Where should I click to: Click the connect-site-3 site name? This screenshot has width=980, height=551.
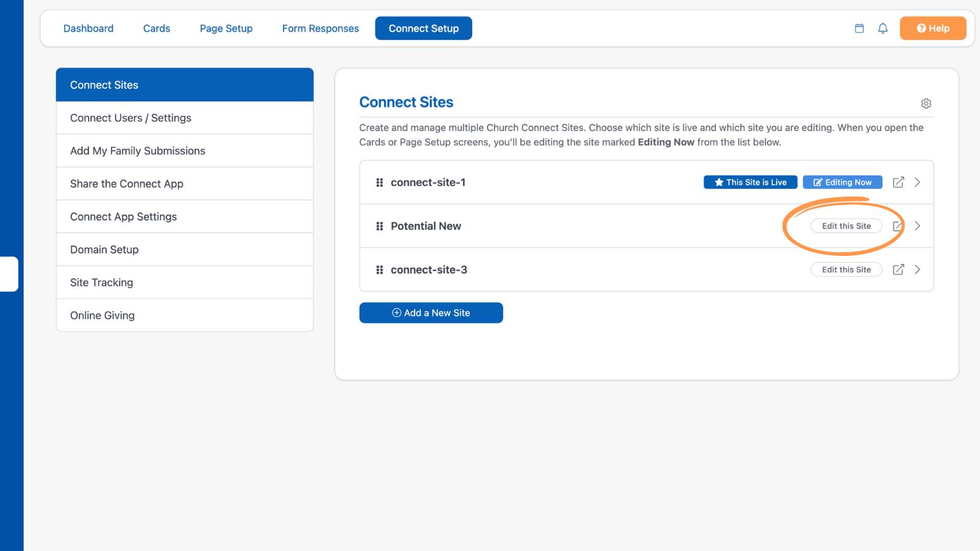(429, 270)
